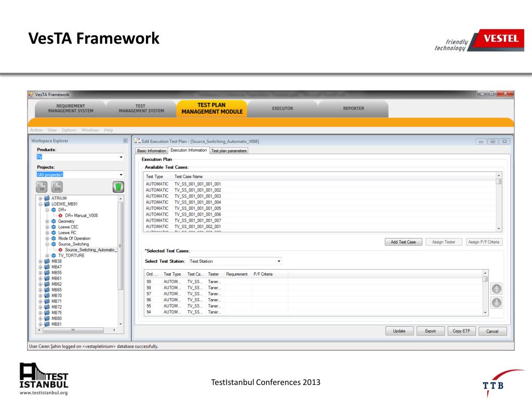The height and width of the screenshot is (399, 532).
Task: Click the Assign Tester button
Action: tap(444, 242)
